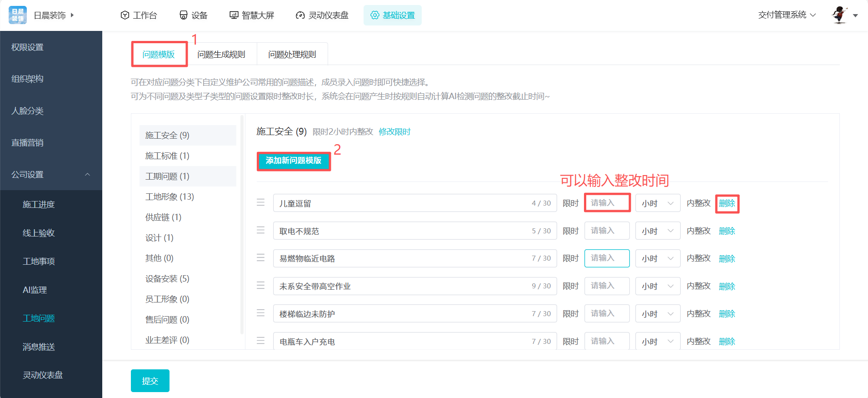Delete the 未系安全带高空作业 template
The image size is (868, 398).
point(727,286)
